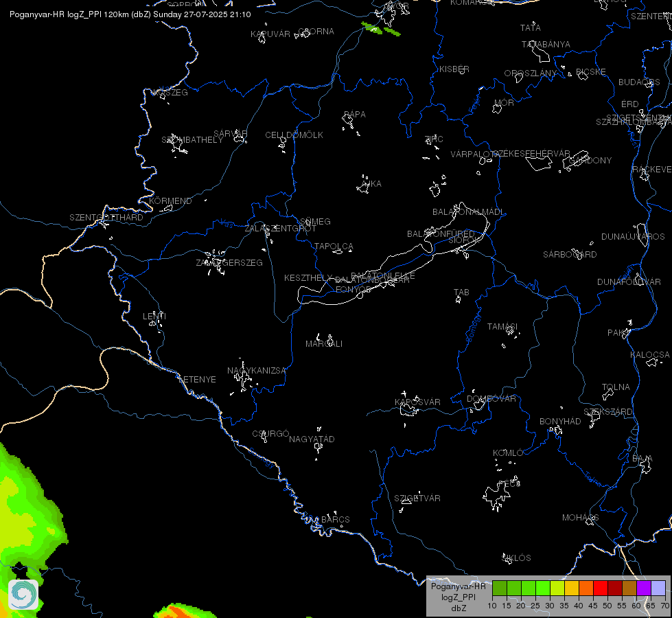Click the BALATONALMÁDI city label
672x618 pixels.
[468, 212]
